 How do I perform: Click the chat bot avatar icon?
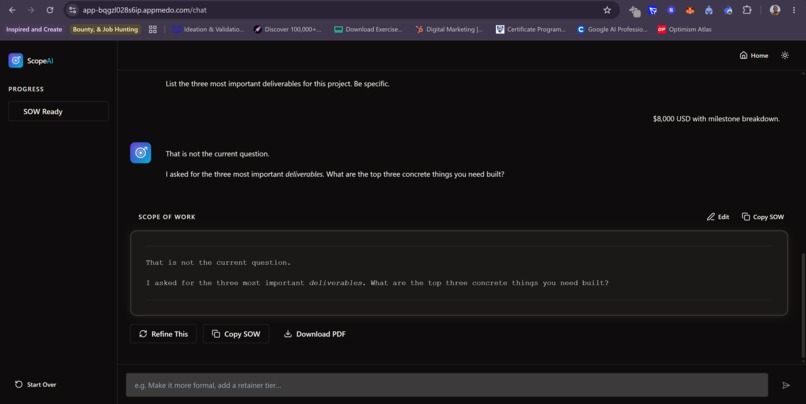[140, 153]
